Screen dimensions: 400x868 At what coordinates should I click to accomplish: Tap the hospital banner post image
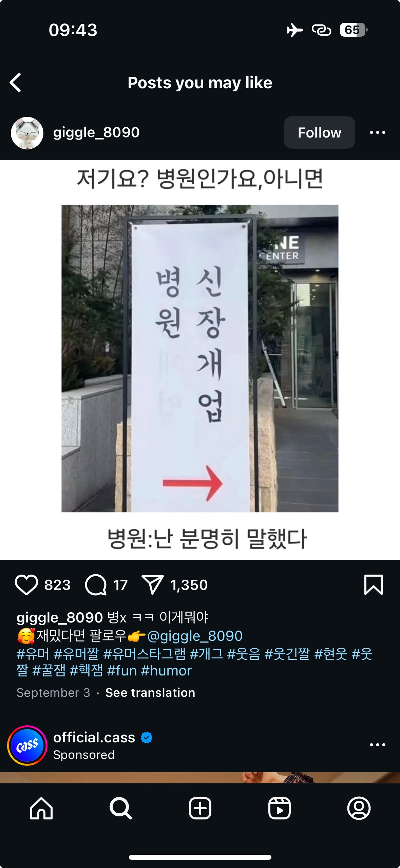click(x=200, y=360)
